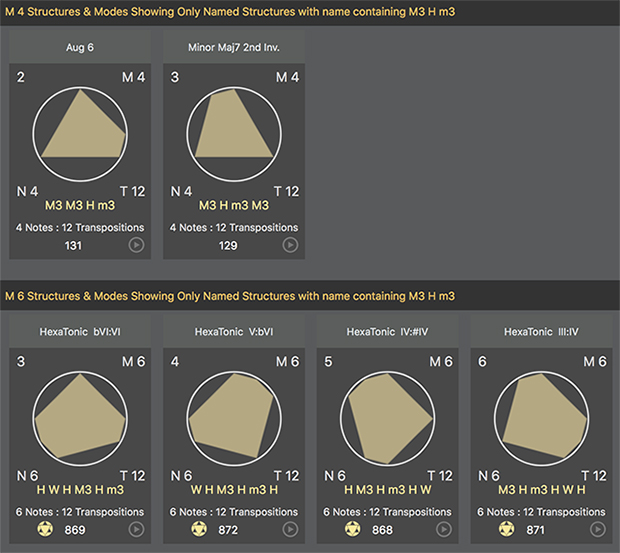Viewport: 620px width, 553px height.
Task: Click the yellow symmetry icon beside 868
Action: click(x=351, y=529)
